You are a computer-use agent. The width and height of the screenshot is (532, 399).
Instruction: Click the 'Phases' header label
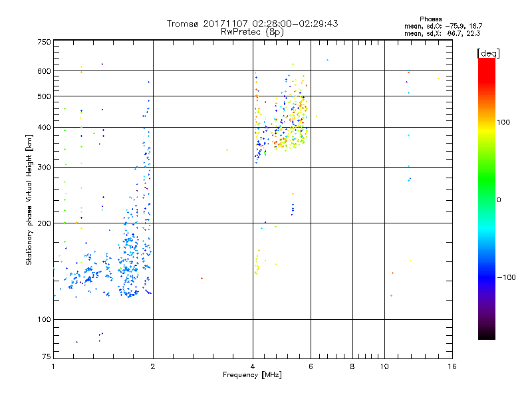click(x=430, y=19)
